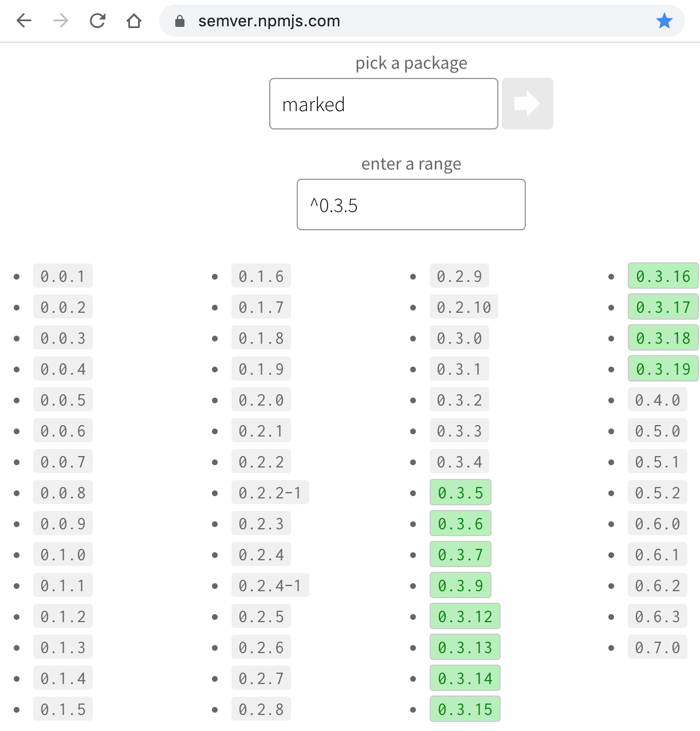Select version 0.7.0 in the last column
This screenshot has width=700, height=731.
(x=657, y=647)
